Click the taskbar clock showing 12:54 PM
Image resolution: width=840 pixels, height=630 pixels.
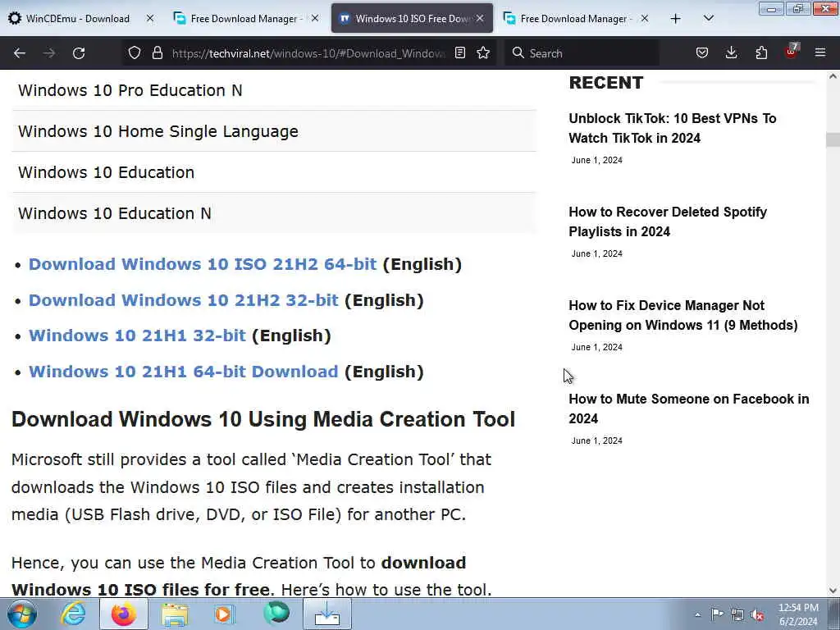click(798, 614)
